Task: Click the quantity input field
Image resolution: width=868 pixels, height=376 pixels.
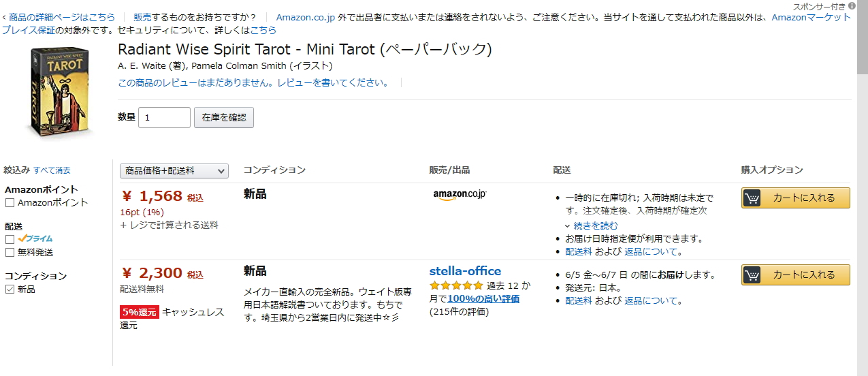Action: pos(164,117)
